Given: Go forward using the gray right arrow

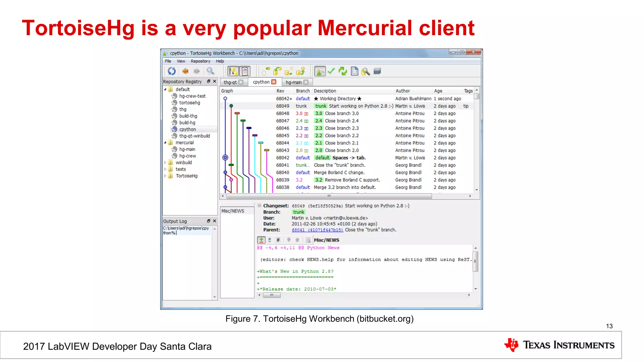Looking at the screenshot, I should pyautogui.click(x=197, y=71).
